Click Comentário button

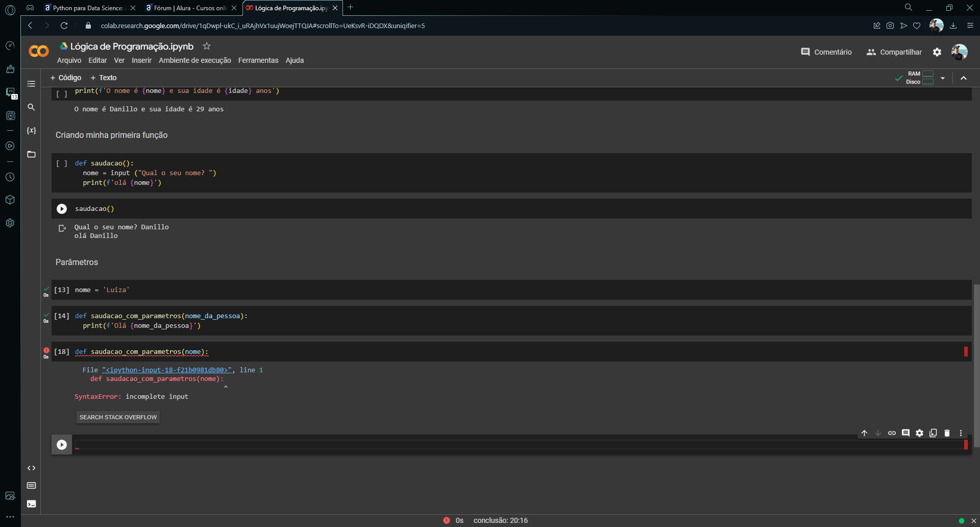826,52
